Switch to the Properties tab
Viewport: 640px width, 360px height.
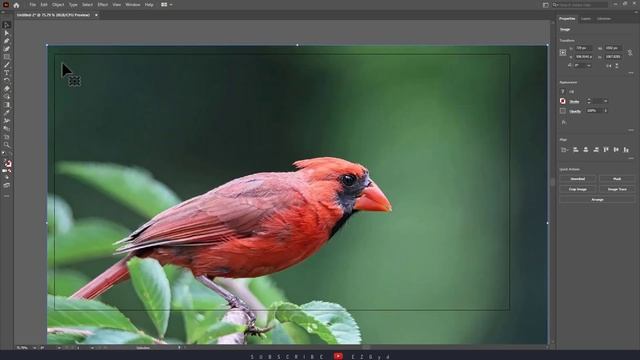pyautogui.click(x=567, y=19)
